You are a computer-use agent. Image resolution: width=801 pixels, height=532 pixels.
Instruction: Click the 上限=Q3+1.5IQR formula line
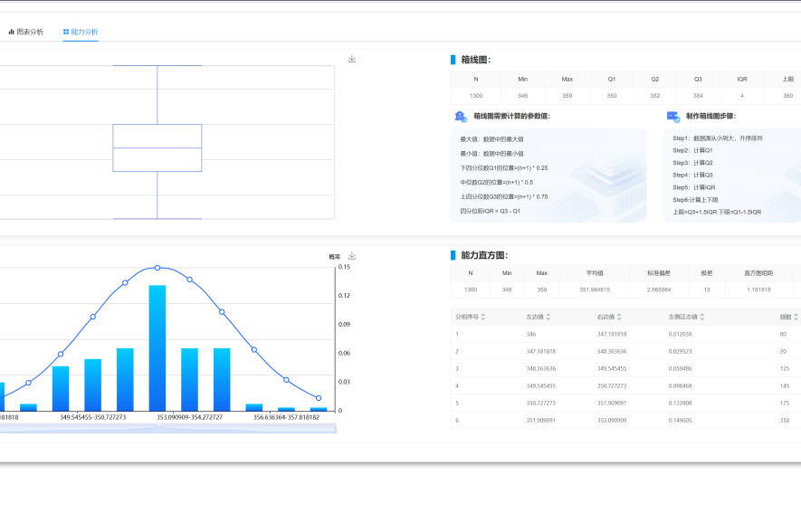717,212
